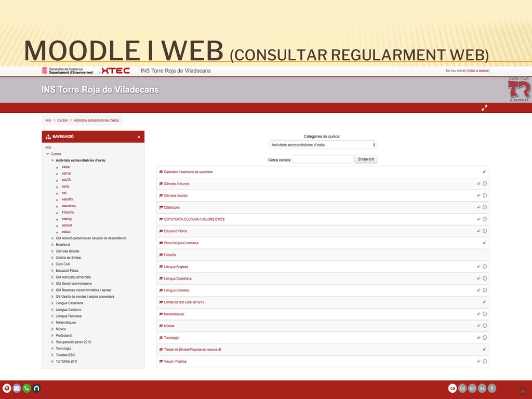Screen dimensions: 532x399
Task: Switch language to French (fr)
Action: [492, 388]
